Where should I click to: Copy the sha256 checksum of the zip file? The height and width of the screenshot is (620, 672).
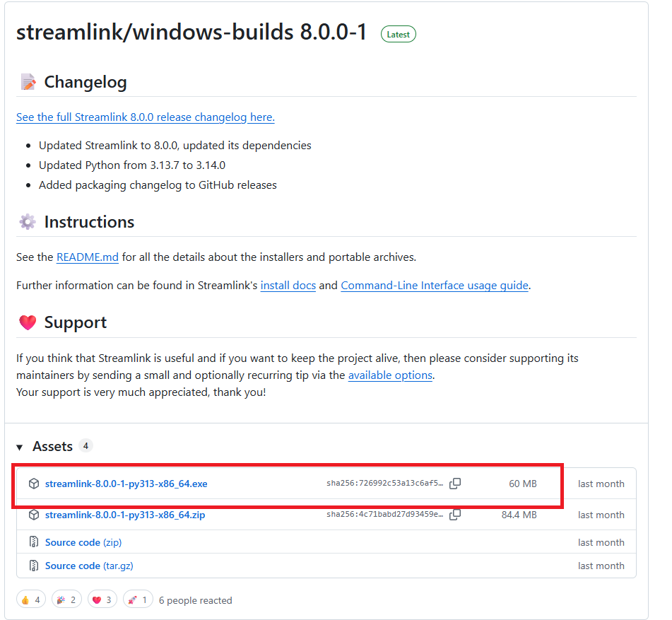click(x=455, y=515)
